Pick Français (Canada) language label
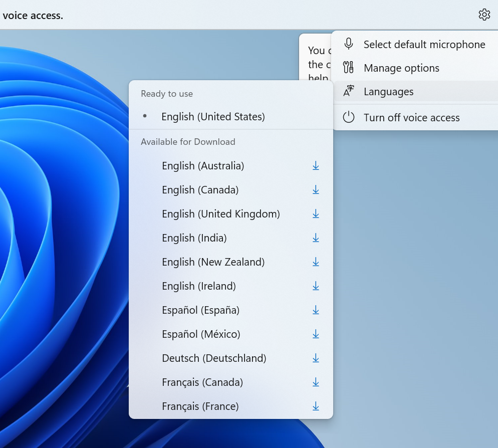This screenshot has width=498, height=448. (x=202, y=382)
